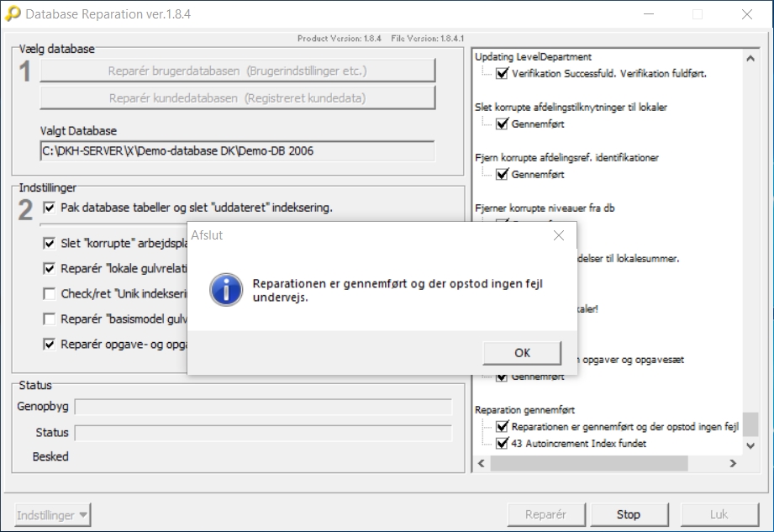774x532 pixels.
Task: Click the Valgt Database path field
Action: click(238, 151)
